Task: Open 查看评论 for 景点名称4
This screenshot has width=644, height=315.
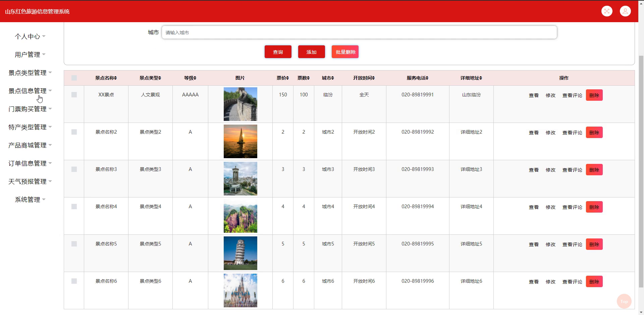Action: pyautogui.click(x=572, y=207)
